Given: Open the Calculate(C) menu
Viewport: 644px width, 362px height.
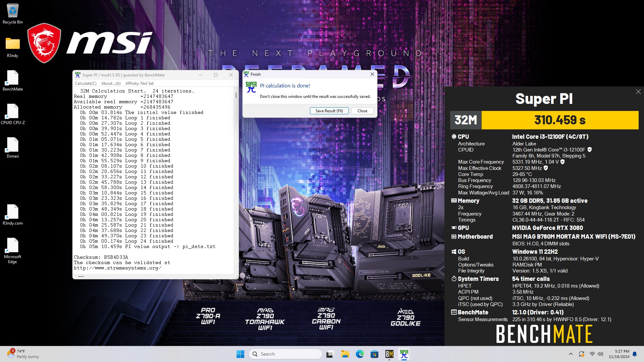Looking at the screenshot, I should pyautogui.click(x=86, y=83).
